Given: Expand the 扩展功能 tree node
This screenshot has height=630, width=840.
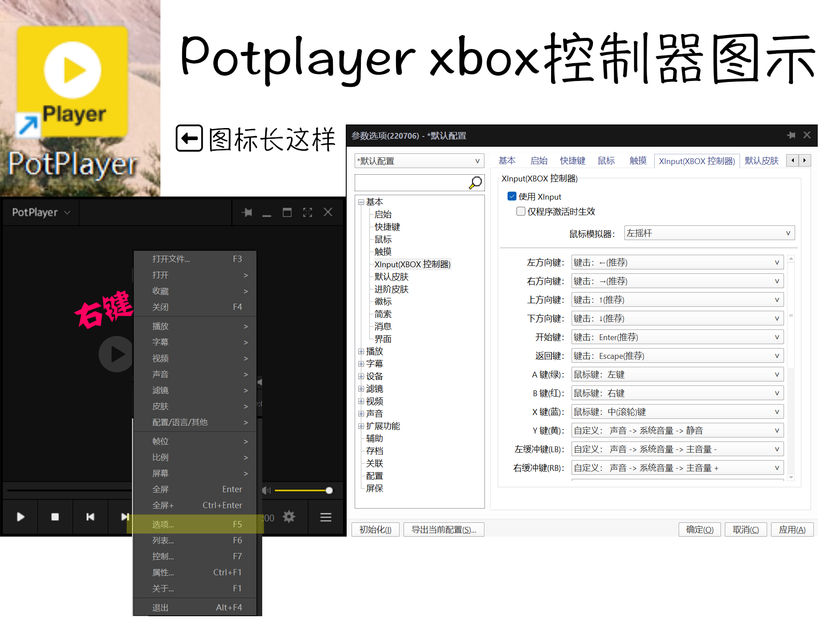Looking at the screenshot, I should 361,426.
